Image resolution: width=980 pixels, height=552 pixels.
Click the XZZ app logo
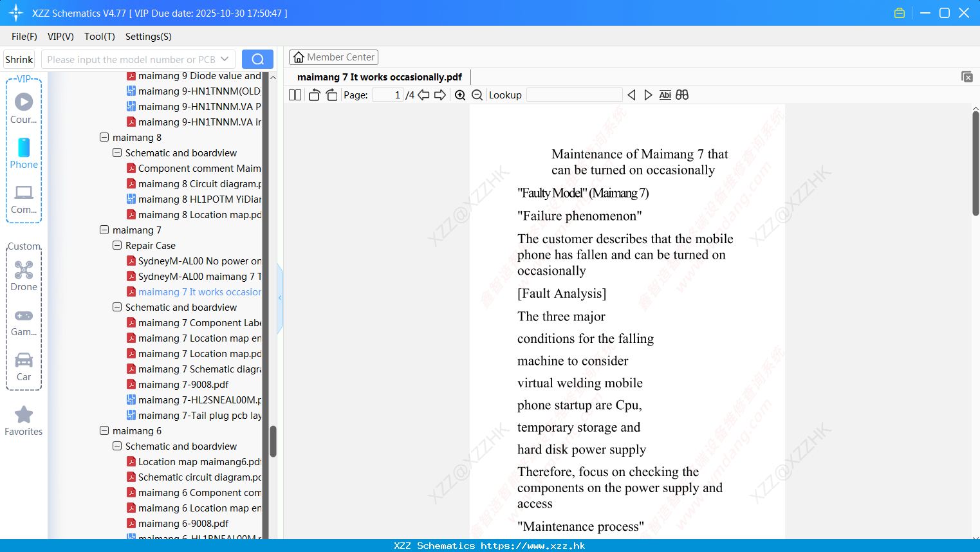16,13
